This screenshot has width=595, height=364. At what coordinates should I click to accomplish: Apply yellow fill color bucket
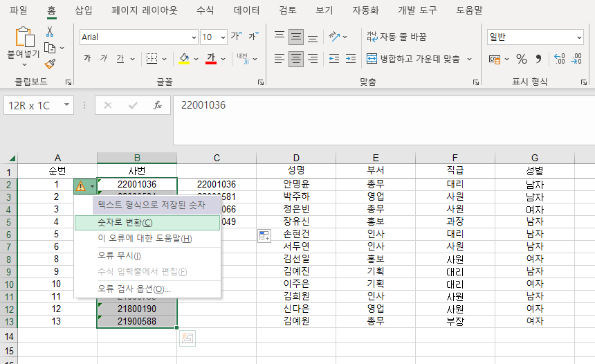pyautogui.click(x=184, y=58)
